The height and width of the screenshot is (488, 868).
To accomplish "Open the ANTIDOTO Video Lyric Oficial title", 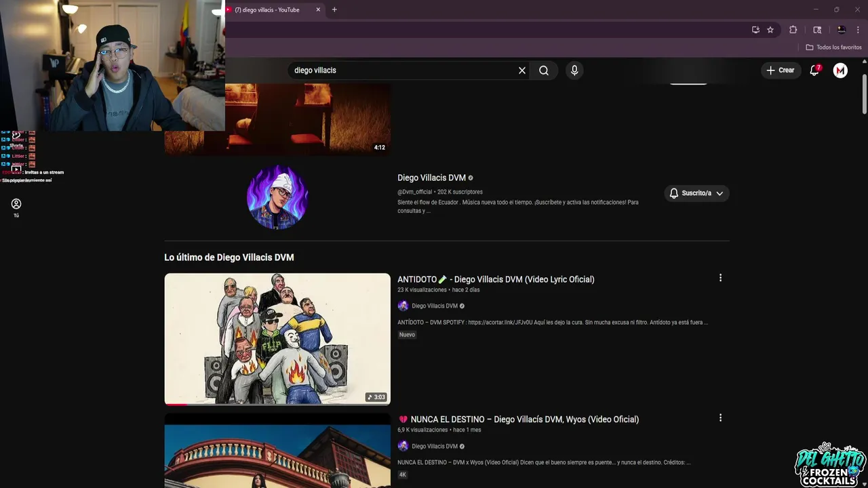I will (496, 279).
